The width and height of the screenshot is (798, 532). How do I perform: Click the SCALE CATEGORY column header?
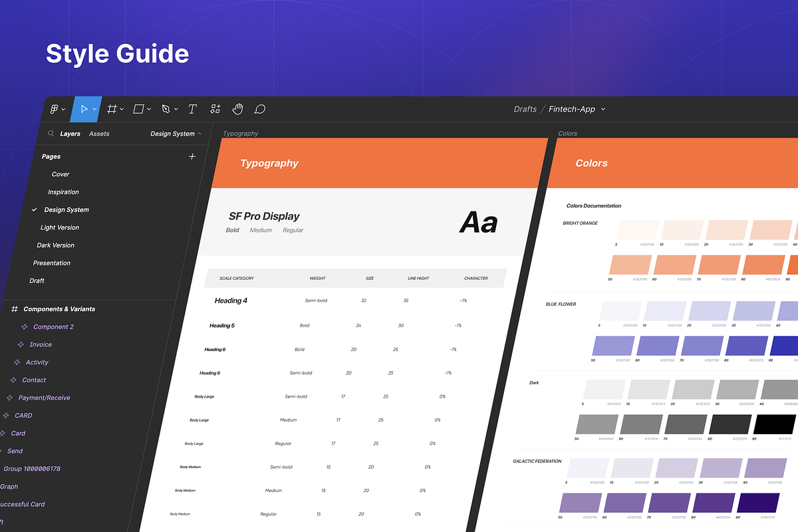tap(237, 279)
